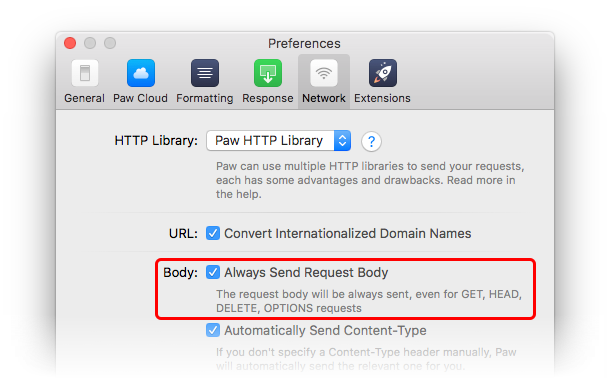Click the "Body:" label

[x=181, y=273]
